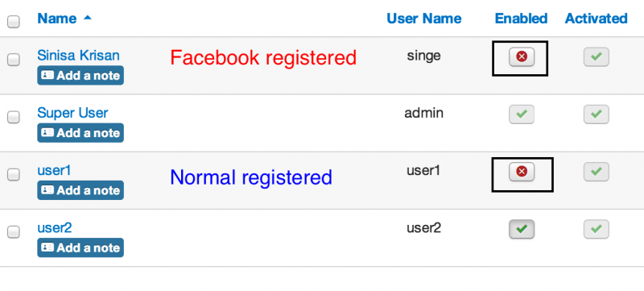Sort by the Enabled column header
644x291 pixels.
(521, 19)
